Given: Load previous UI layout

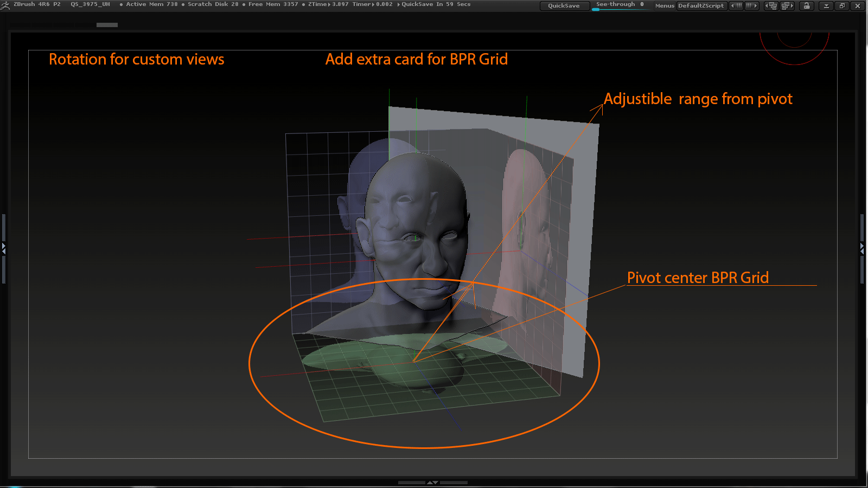Looking at the screenshot, I should 771,6.
